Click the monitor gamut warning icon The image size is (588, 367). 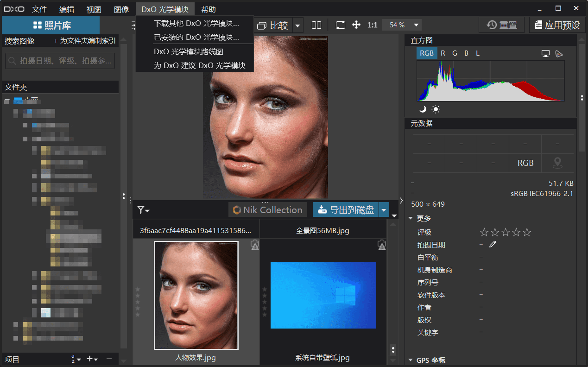click(545, 53)
